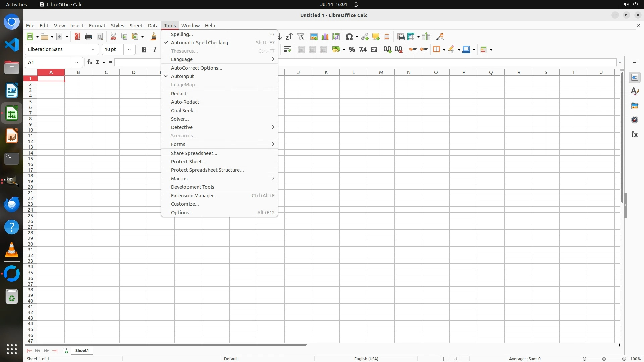Open the sidebar Navigator panel icon
644x362 pixels.
tap(634, 120)
